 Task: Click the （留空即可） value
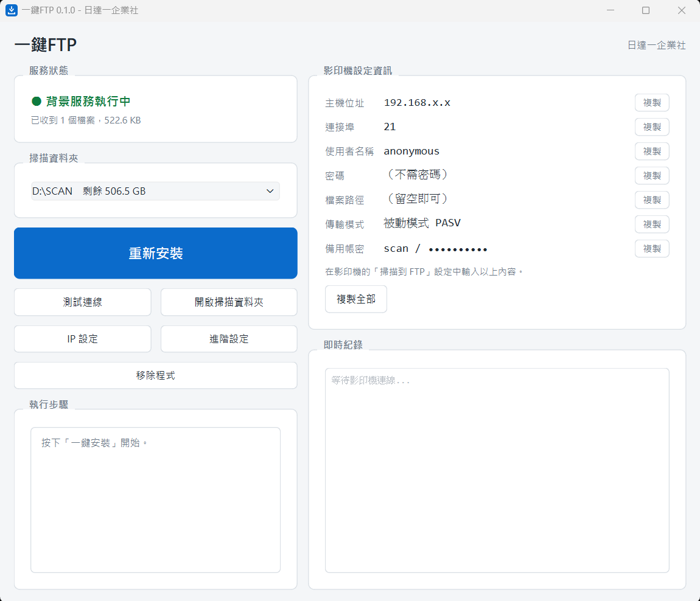[418, 198]
